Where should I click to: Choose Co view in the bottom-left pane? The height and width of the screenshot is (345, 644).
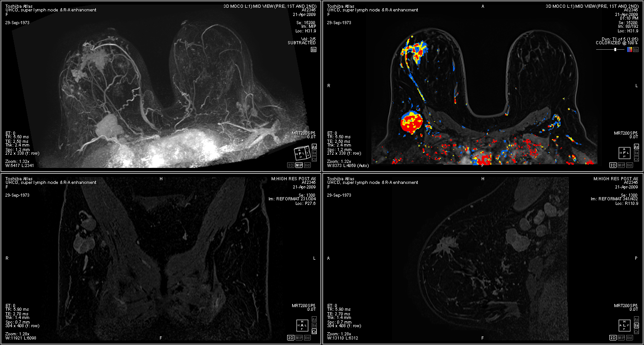[314, 331]
